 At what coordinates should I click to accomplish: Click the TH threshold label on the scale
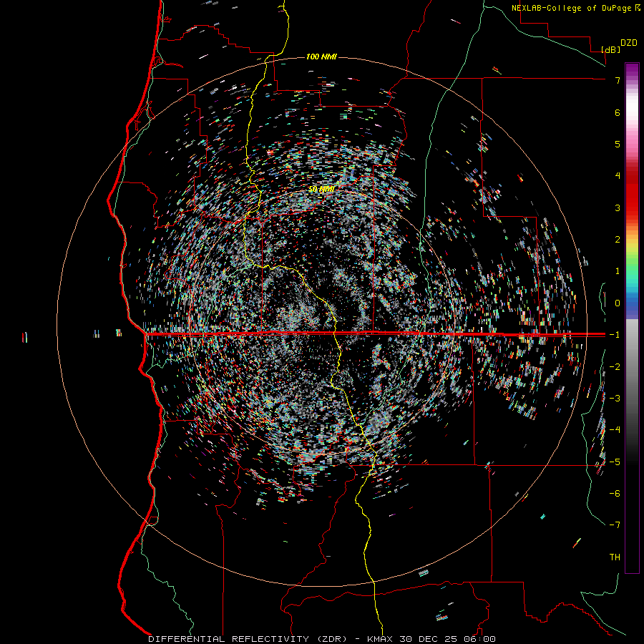click(x=615, y=557)
